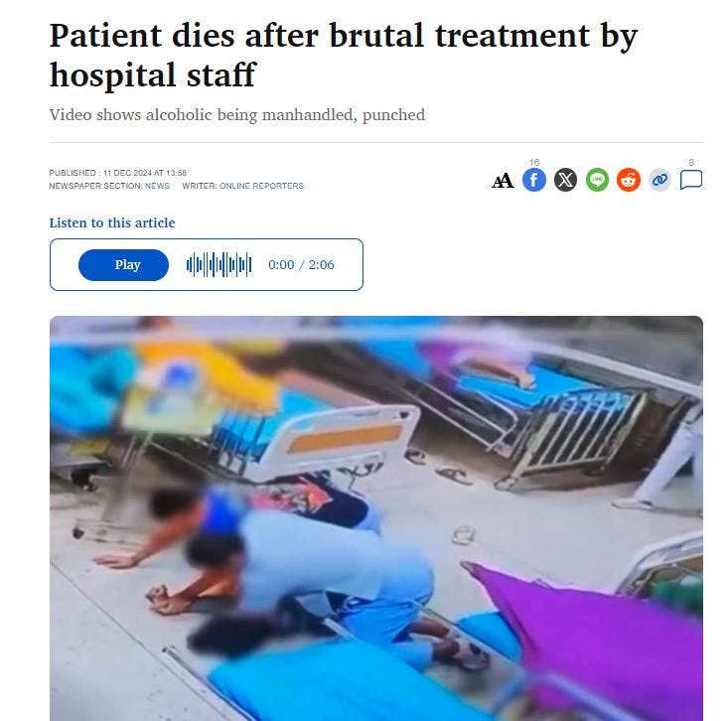Share article on X
The image size is (728, 721).
(x=565, y=180)
